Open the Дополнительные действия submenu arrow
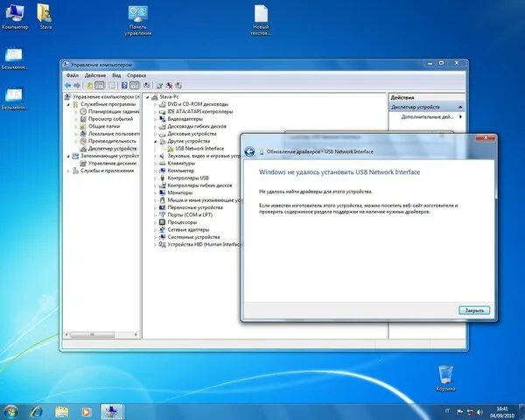The width and height of the screenshot is (525, 420). click(x=461, y=116)
